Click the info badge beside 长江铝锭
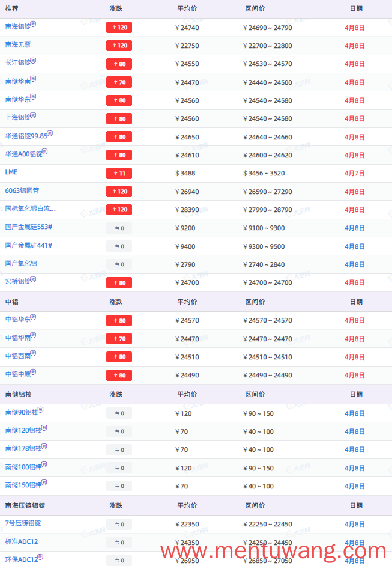The image size is (392, 569). pyautogui.click(x=34, y=61)
